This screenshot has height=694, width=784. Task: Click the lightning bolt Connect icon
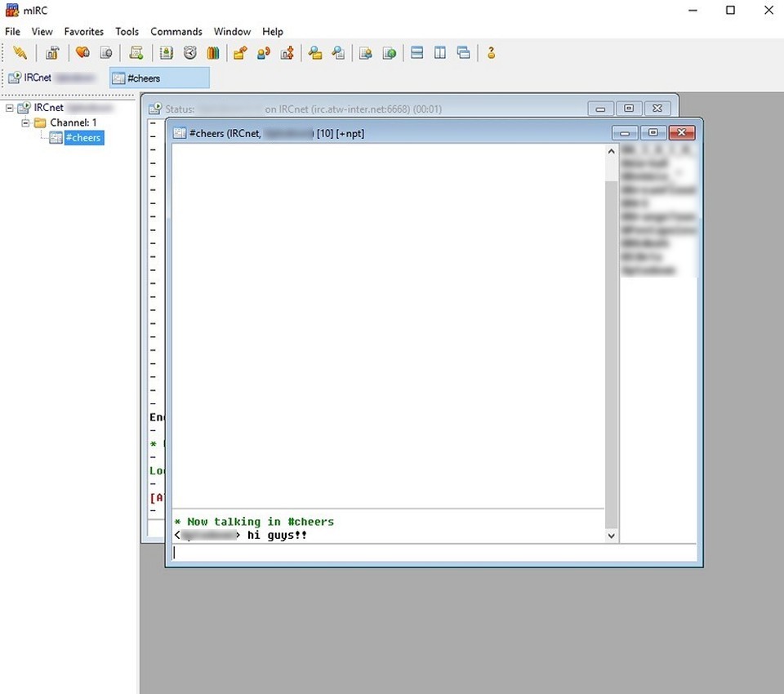[x=20, y=52]
